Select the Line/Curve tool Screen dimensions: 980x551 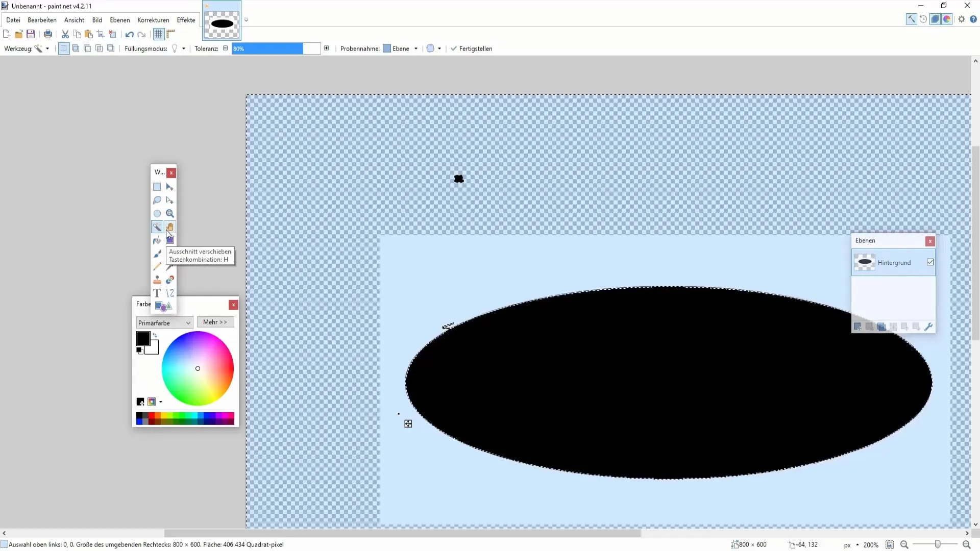(170, 293)
